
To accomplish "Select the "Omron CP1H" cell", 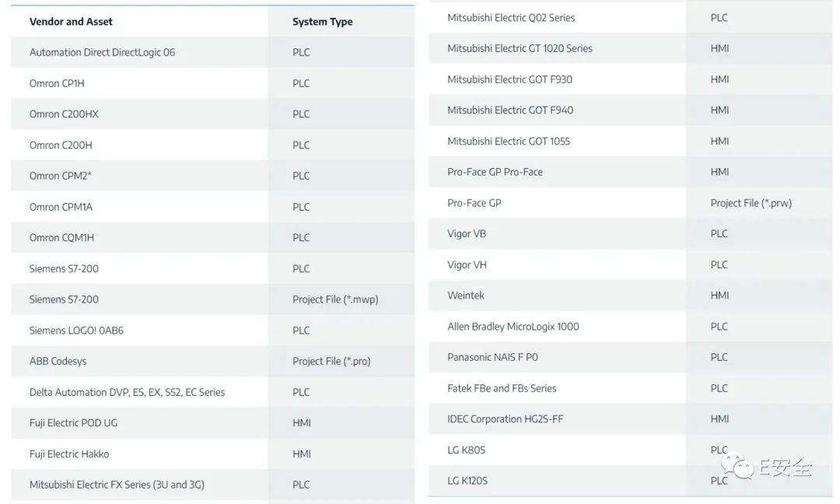I will point(57,83).
